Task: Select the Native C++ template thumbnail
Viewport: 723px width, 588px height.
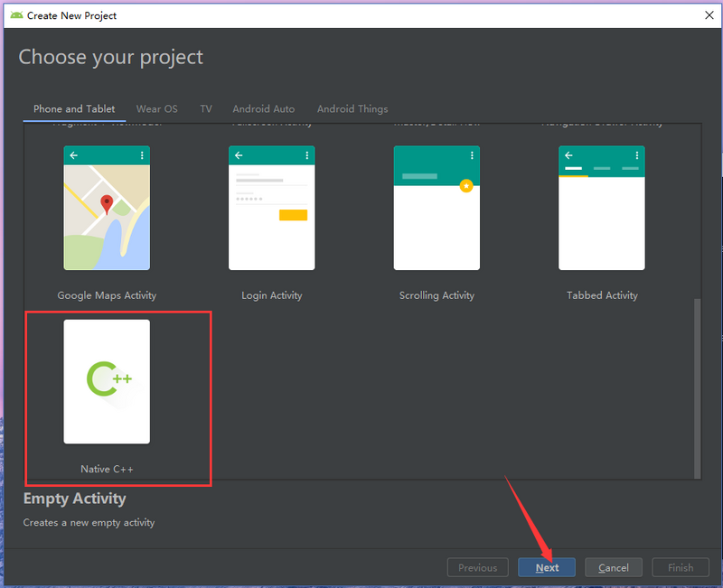Action: [107, 381]
